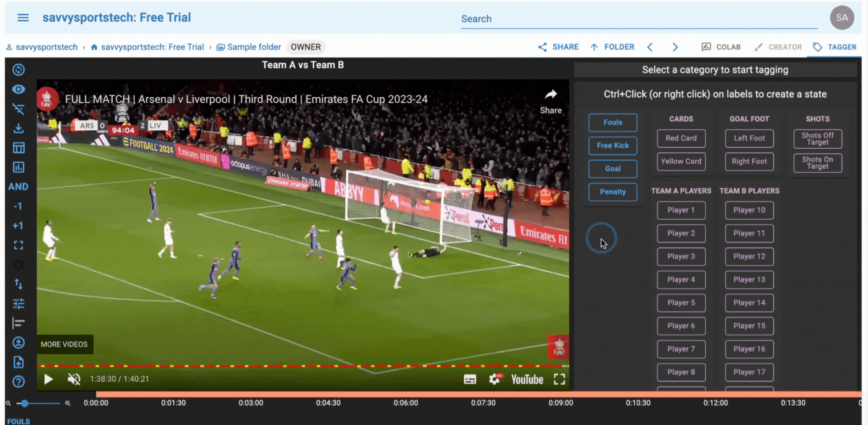Tag Shots Off Target label
The image size is (868, 425).
(x=818, y=139)
